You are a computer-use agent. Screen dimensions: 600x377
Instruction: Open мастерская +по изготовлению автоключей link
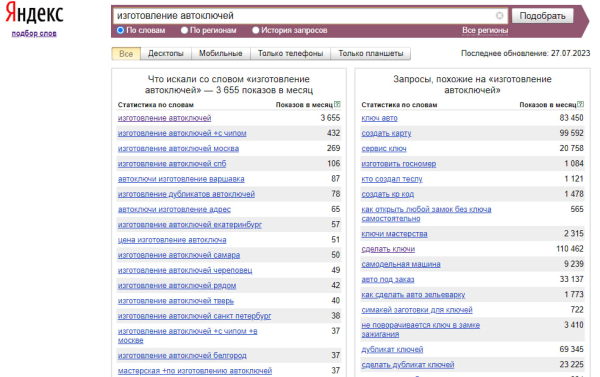[x=195, y=371]
